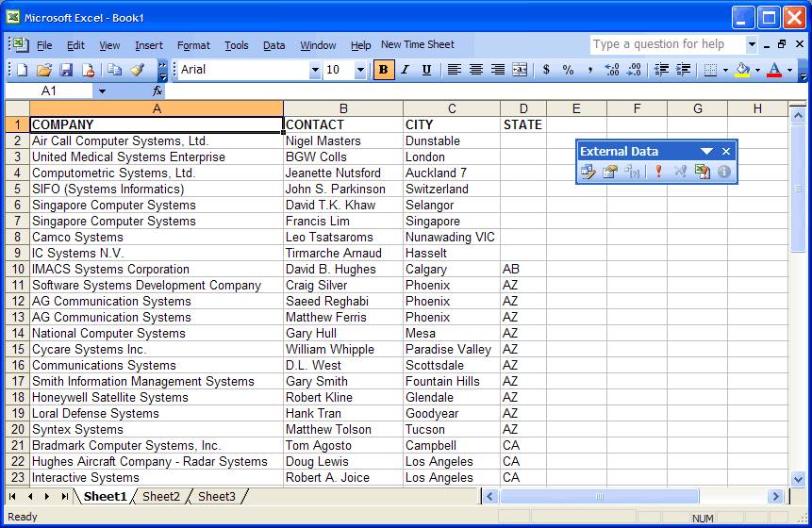Open External Data toolbar options arrow

707,152
